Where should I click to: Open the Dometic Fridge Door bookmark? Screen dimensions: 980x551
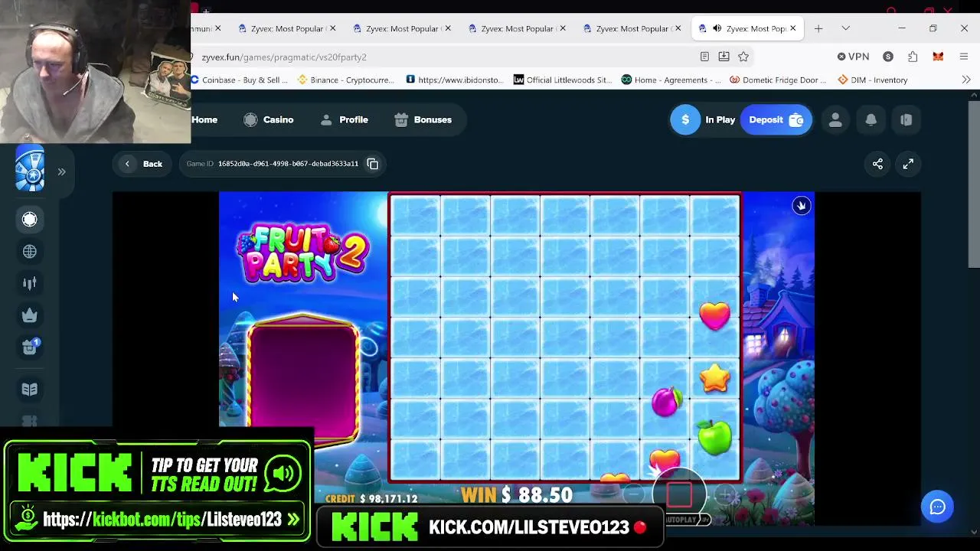pos(779,80)
